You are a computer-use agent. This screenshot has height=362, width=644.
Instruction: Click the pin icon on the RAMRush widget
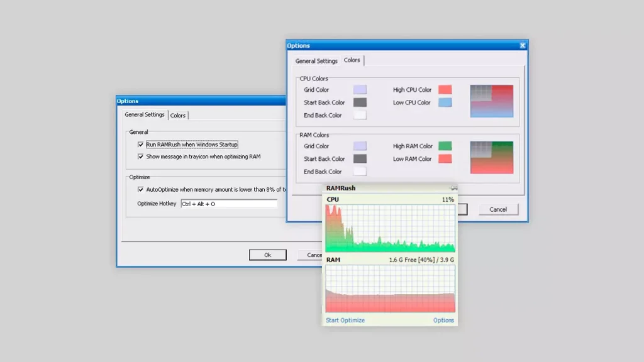point(453,188)
